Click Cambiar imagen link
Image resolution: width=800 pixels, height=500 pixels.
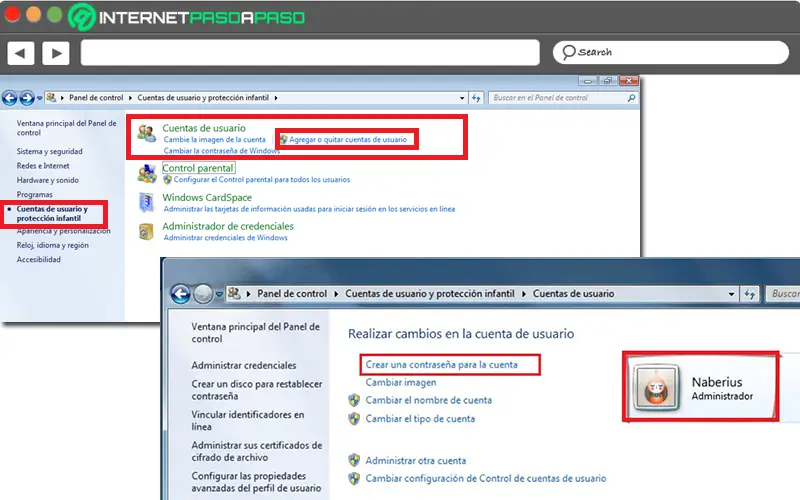pyautogui.click(x=401, y=383)
